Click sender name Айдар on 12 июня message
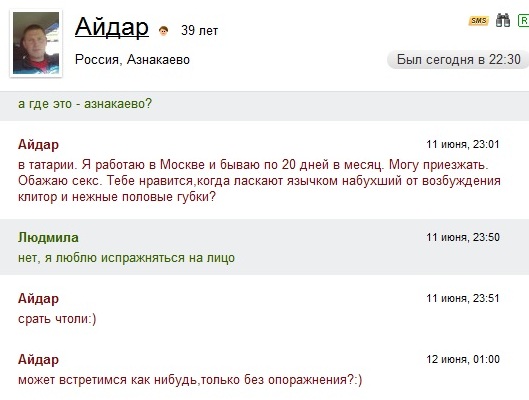Viewport: 529px width, 400px height. coord(38,360)
